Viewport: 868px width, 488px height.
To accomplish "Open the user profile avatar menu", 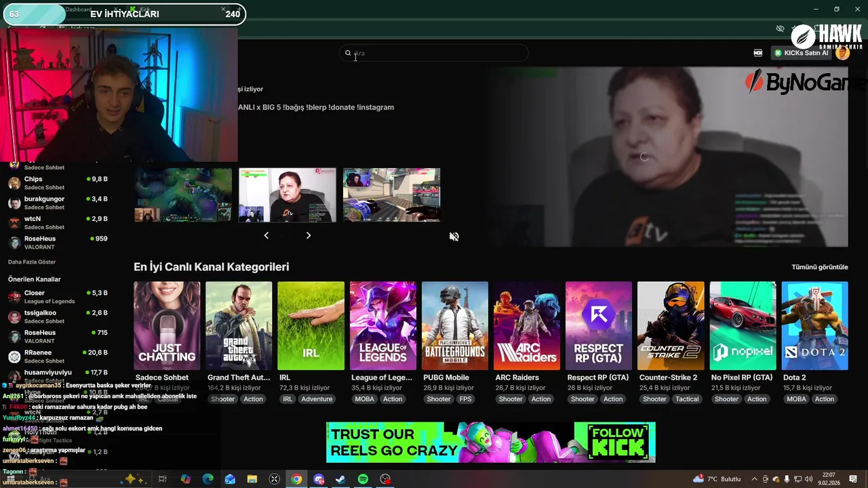I will (x=843, y=53).
